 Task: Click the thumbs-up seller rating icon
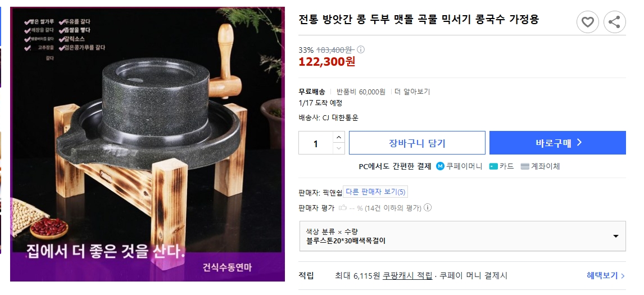[343, 208]
